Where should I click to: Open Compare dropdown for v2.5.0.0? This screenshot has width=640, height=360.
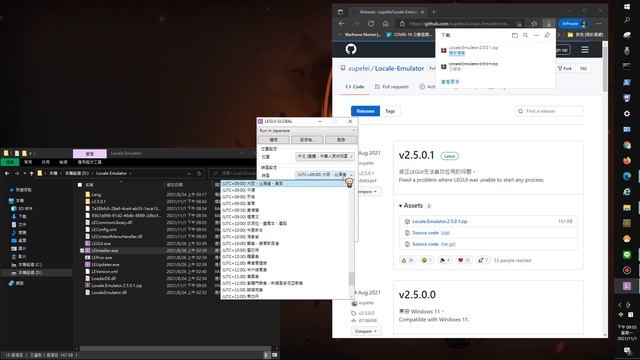pos(366,331)
